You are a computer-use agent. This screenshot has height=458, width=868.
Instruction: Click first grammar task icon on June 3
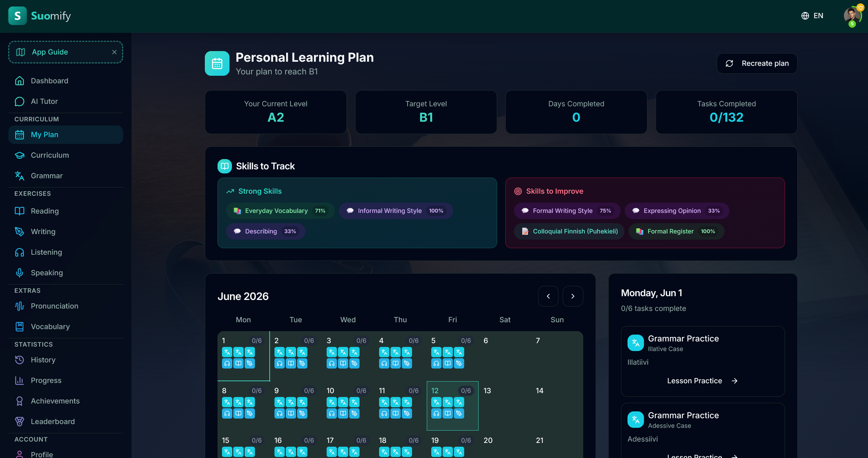(332, 352)
